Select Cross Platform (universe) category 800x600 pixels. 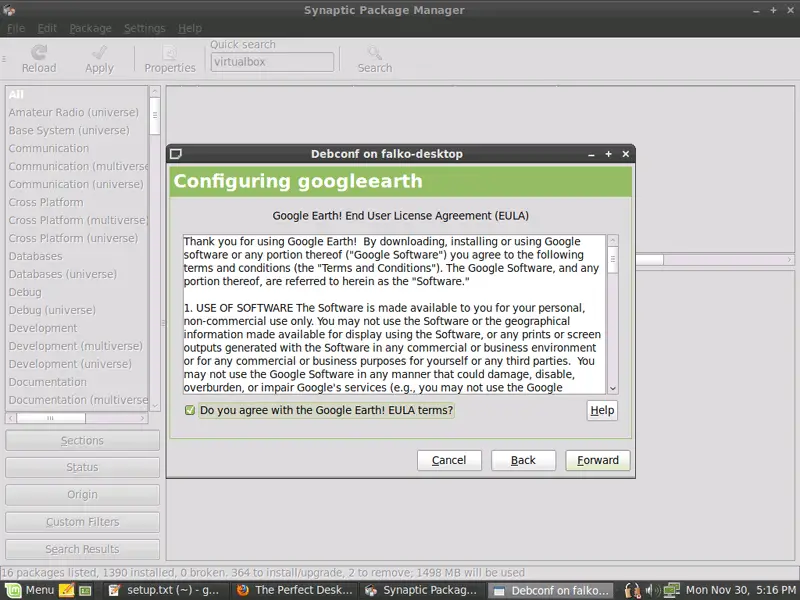(x=77, y=238)
